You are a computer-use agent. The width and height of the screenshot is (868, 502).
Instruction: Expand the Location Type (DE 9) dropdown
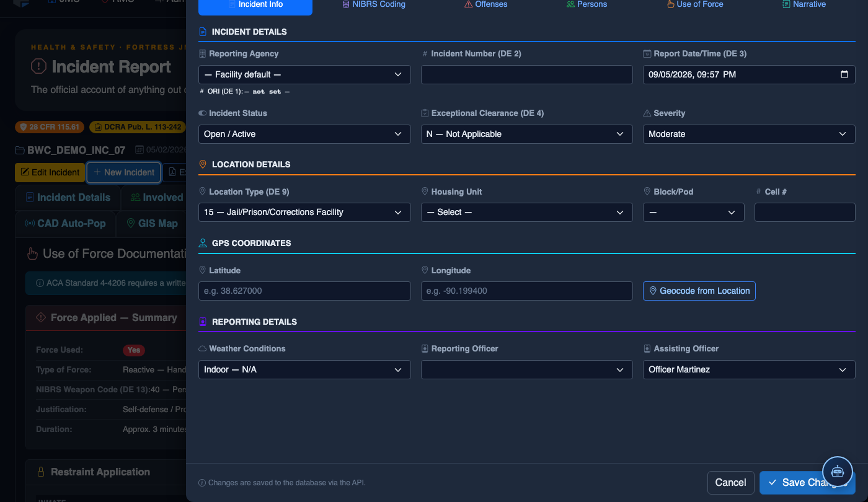[304, 212]
